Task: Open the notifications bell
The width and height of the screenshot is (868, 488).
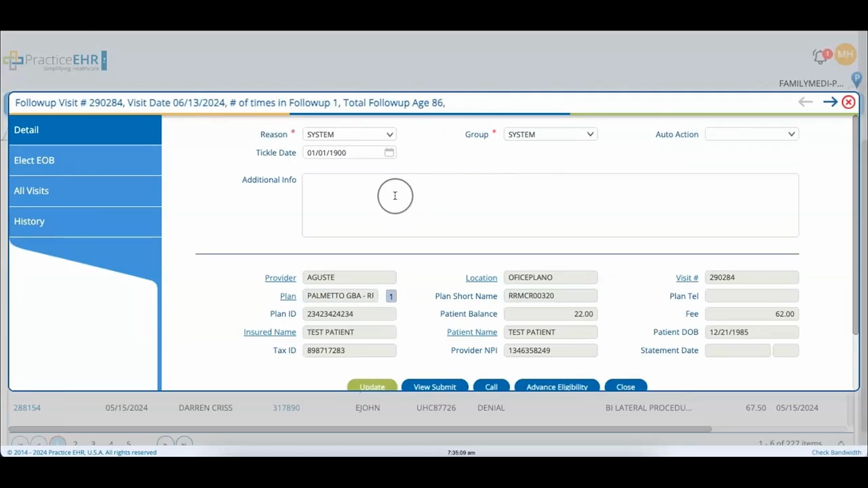Action: [x=821, y=57]
